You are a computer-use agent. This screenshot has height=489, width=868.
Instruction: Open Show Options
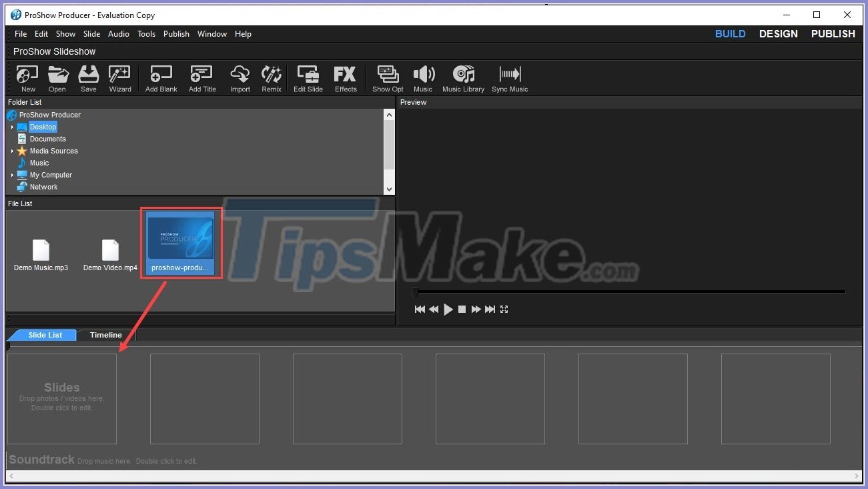pyautogui.click(x=387, y=78)
